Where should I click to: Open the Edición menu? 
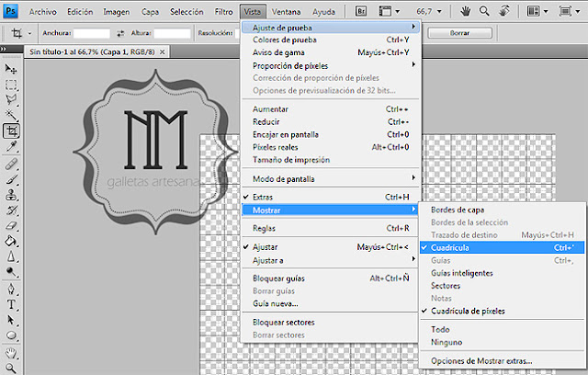point(80,12)
